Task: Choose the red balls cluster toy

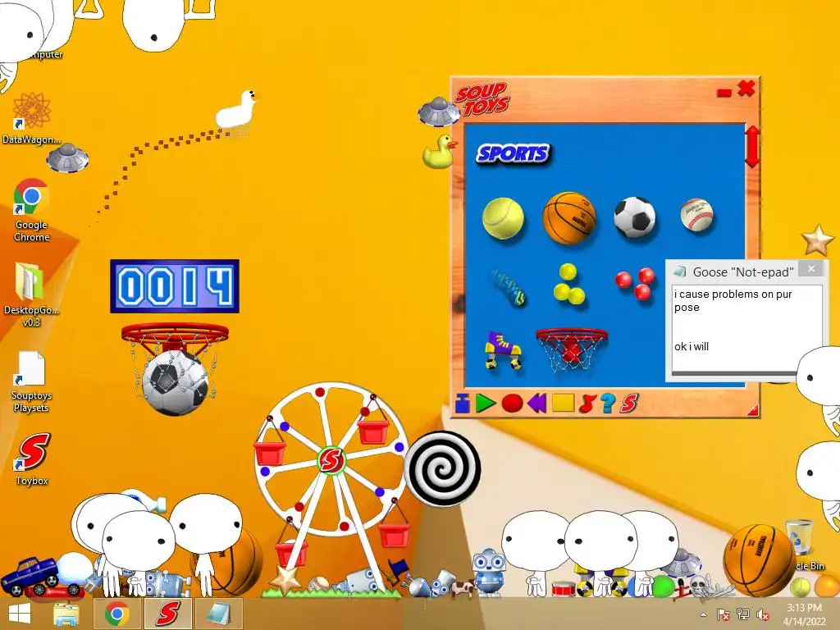Action: click(x=636, y=283)
